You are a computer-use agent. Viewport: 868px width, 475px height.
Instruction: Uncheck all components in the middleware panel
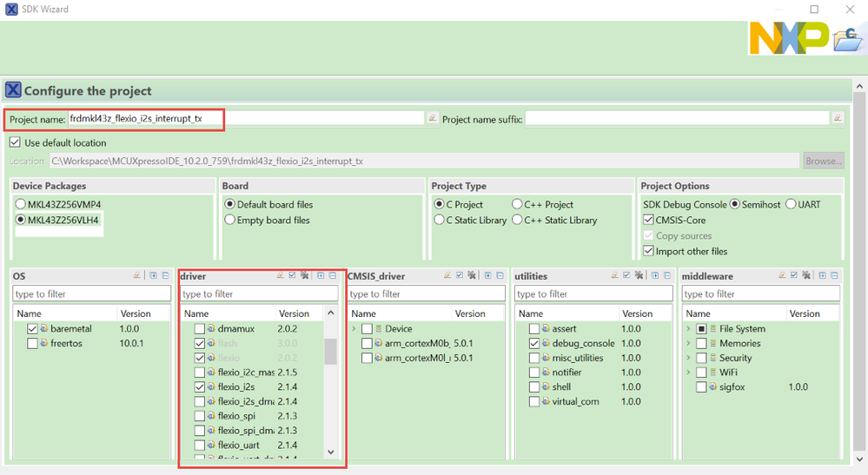point(806,274)
